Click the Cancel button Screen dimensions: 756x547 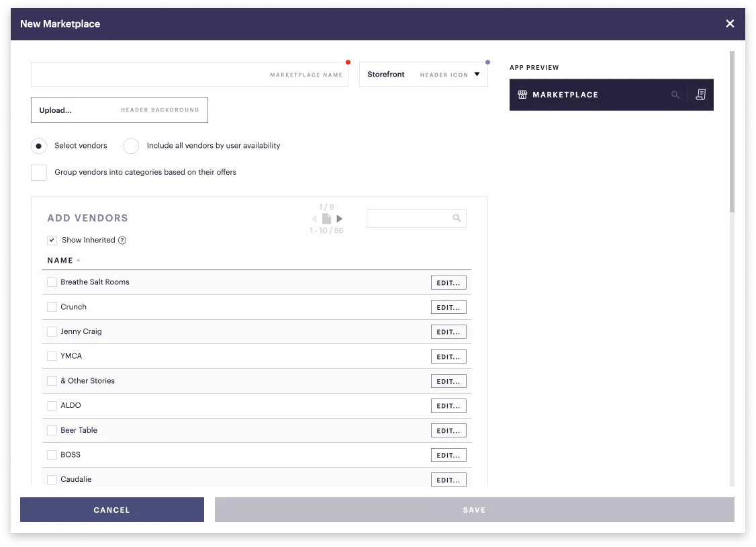tap(112, 510)
